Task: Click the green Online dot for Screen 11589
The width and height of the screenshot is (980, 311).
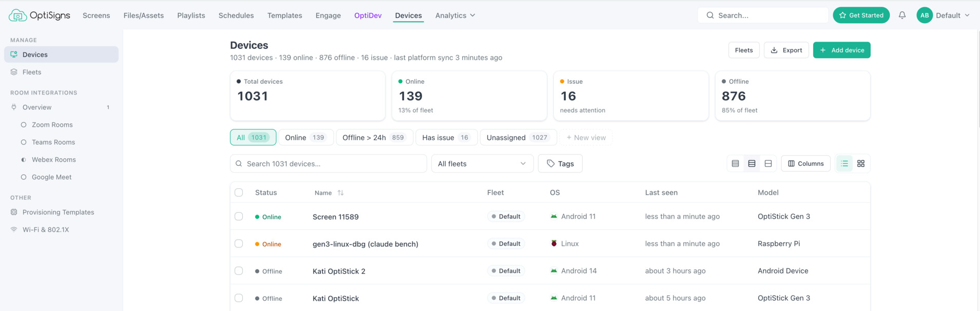Action: [x=257, y=217]
